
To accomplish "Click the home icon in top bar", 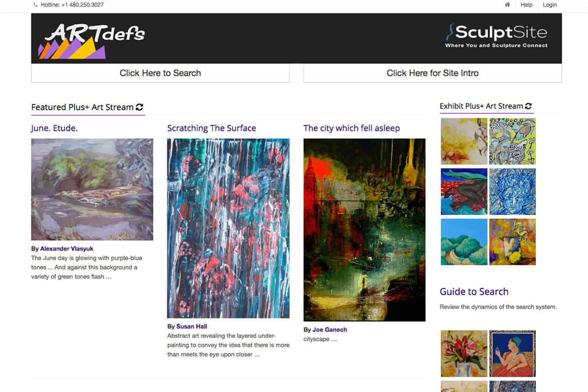I will click(507, 5).
